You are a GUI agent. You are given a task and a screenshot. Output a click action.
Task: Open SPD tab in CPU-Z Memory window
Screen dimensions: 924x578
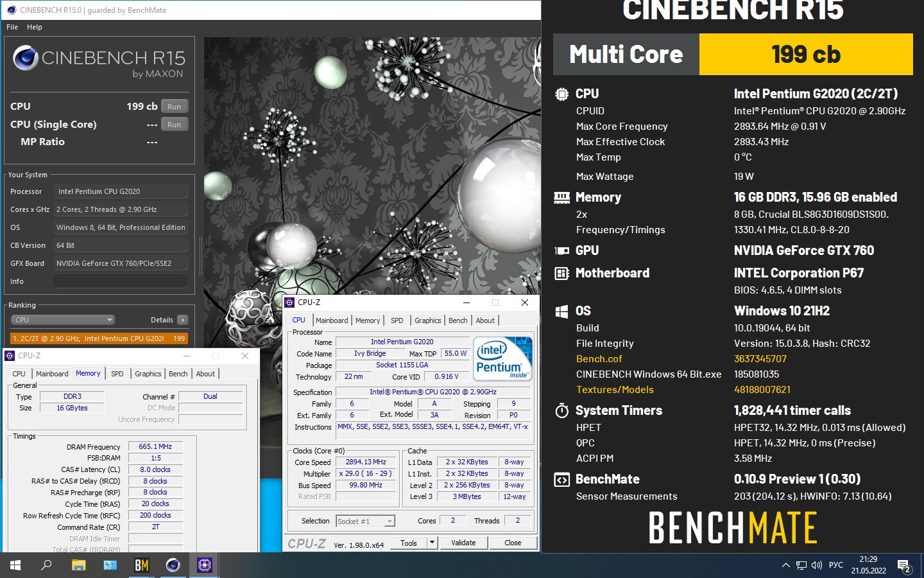tap(117, 374)
